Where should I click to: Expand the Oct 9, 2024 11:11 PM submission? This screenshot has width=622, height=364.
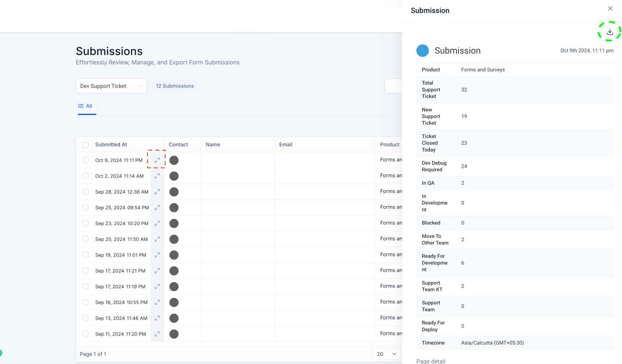point(157,160)
